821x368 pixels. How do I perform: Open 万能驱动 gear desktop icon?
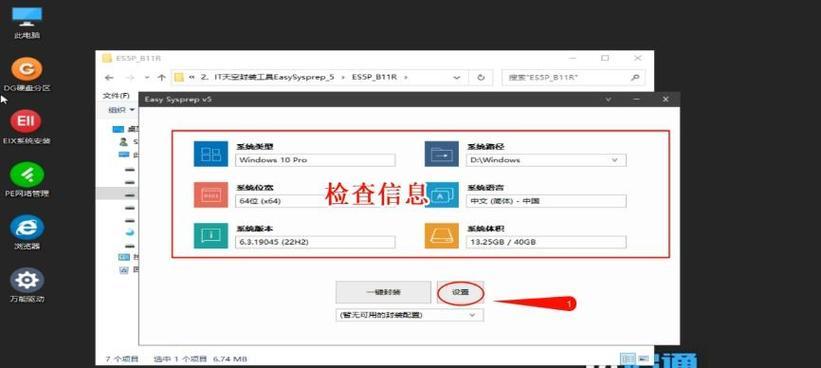(27, 285)
